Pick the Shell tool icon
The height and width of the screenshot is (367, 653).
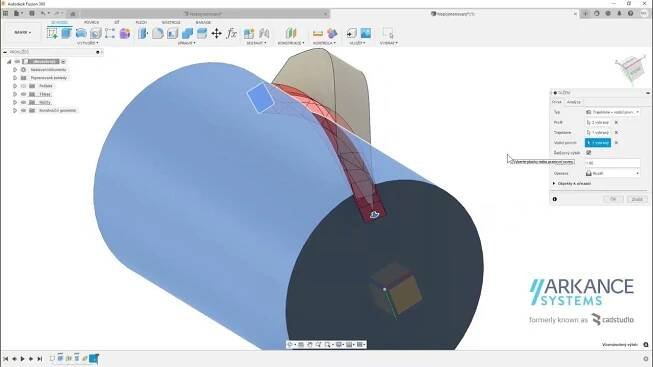pyautogui.click(x=172, y=33)
